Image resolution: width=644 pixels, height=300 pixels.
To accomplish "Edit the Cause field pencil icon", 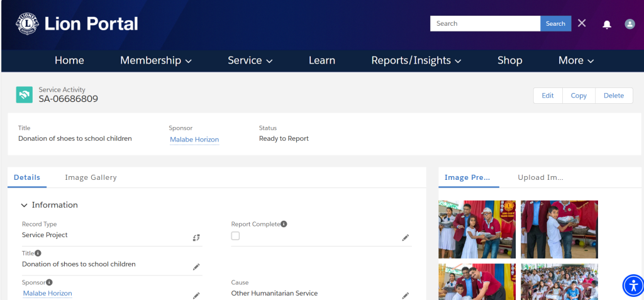I will point(406,295).
